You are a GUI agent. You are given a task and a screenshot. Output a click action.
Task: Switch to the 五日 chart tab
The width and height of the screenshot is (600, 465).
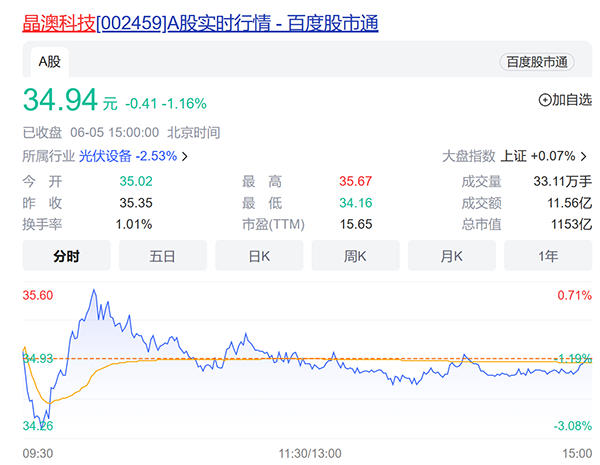(163, 256)
